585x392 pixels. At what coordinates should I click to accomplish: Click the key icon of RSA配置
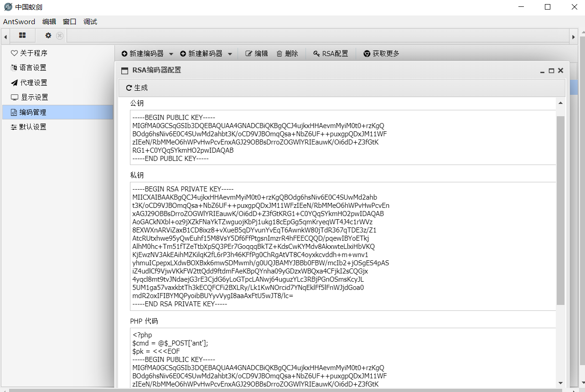[x=316, y=54]
